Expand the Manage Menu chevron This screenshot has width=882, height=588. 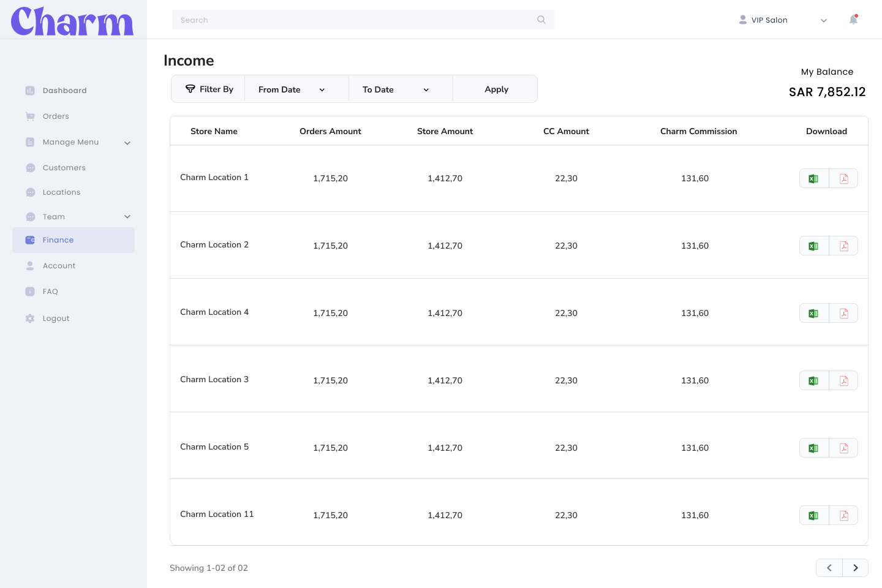coord(127,143)
